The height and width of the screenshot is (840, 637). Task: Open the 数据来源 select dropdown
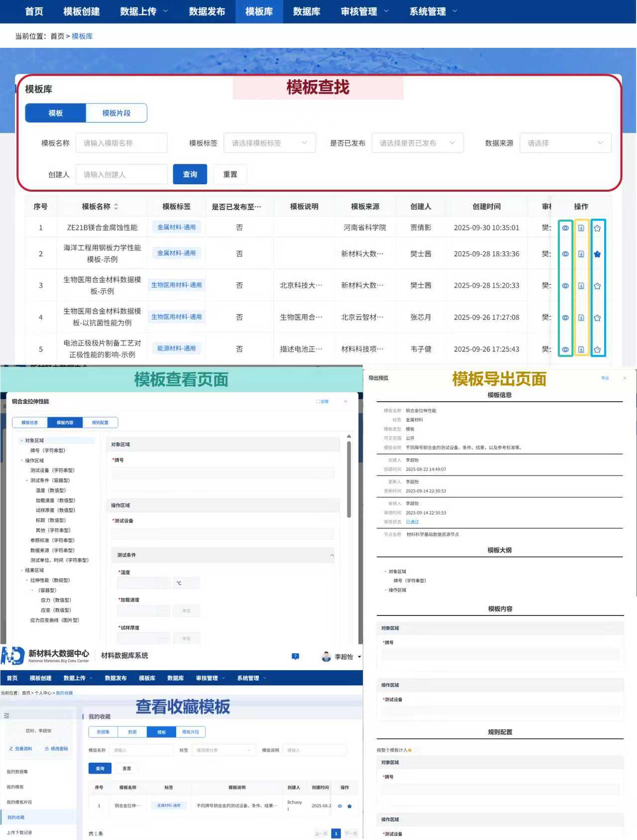coord(565,143)
